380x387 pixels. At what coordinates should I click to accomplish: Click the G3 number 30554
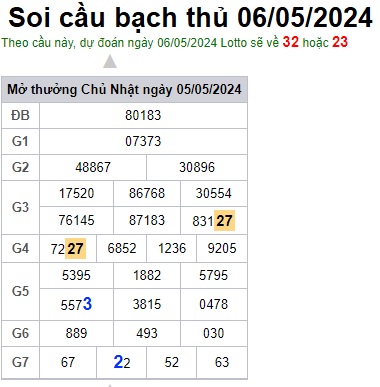(214, 193)
